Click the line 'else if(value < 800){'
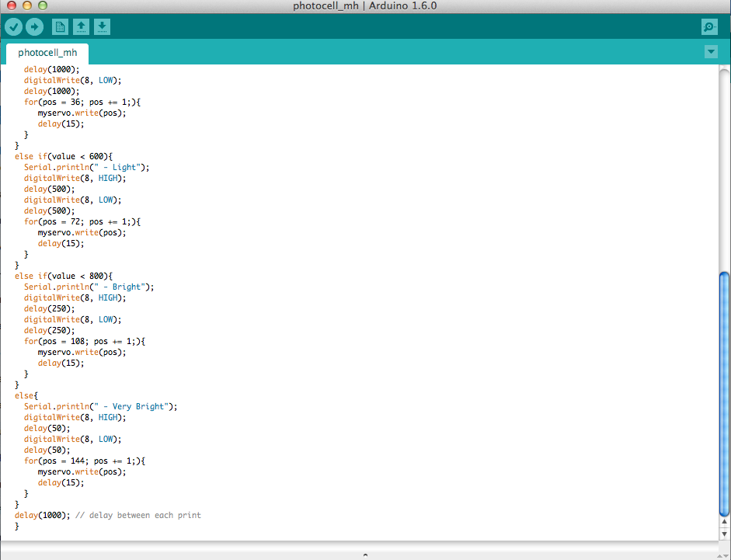731x560 pixels. (64, 276)
